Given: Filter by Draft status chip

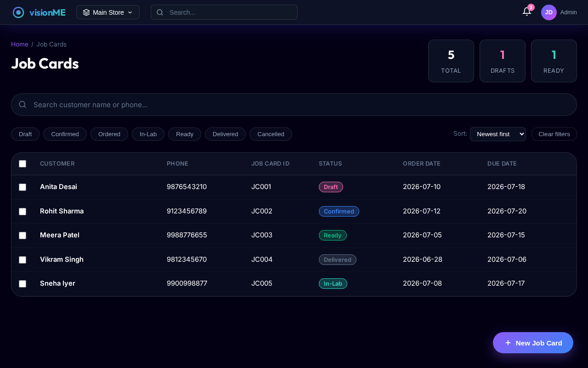Looking at the screenshot, I should pyautogui.click(x=25, y=134).
